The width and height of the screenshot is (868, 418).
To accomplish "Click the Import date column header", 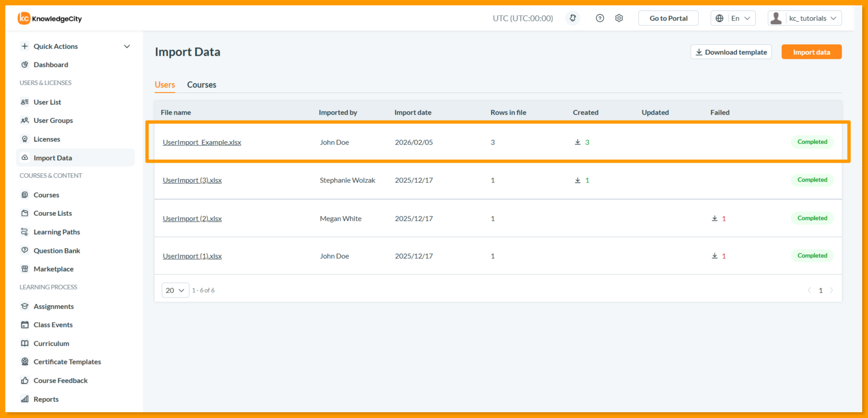I will 413,112.
